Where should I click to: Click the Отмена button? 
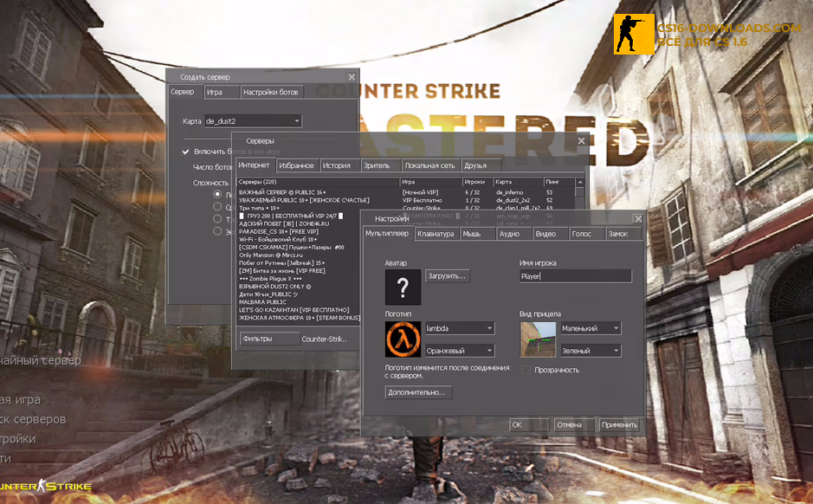(573, 424)
